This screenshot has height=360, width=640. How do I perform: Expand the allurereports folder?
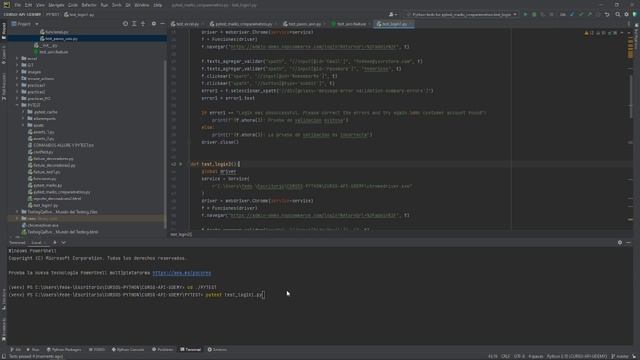23,118
